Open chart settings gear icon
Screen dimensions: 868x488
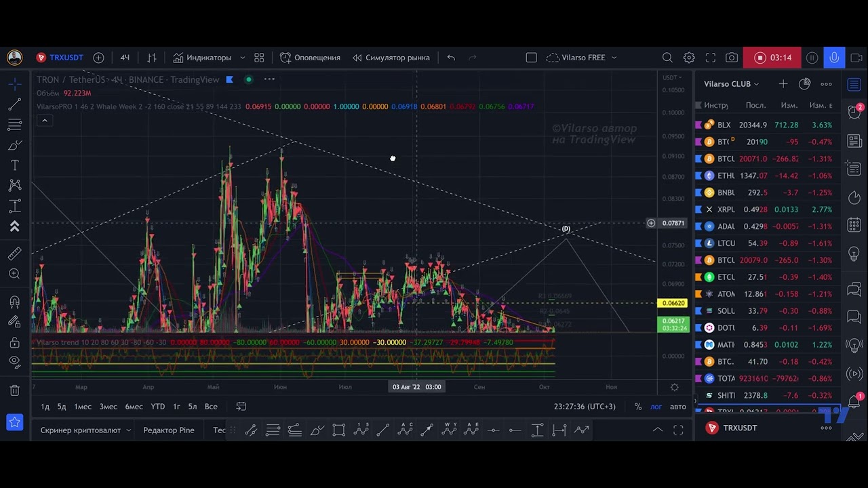point(689,58)
